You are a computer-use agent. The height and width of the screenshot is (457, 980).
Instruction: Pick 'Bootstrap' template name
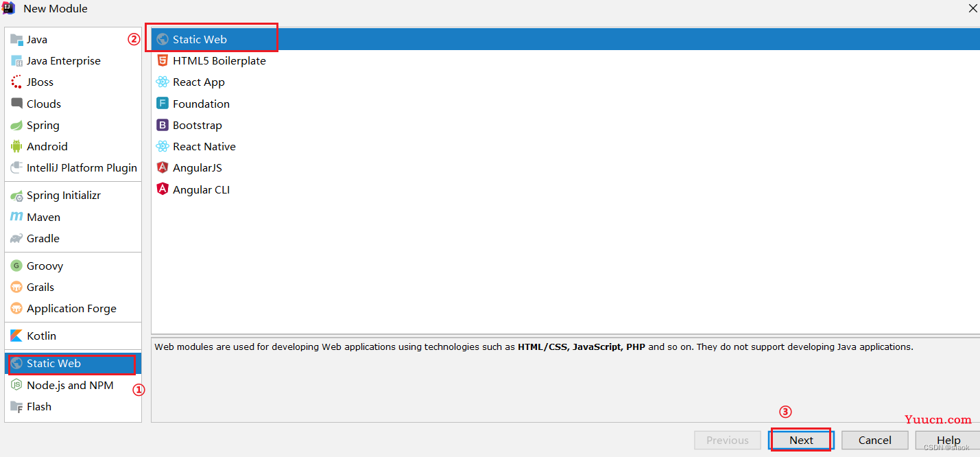(198, 125)
